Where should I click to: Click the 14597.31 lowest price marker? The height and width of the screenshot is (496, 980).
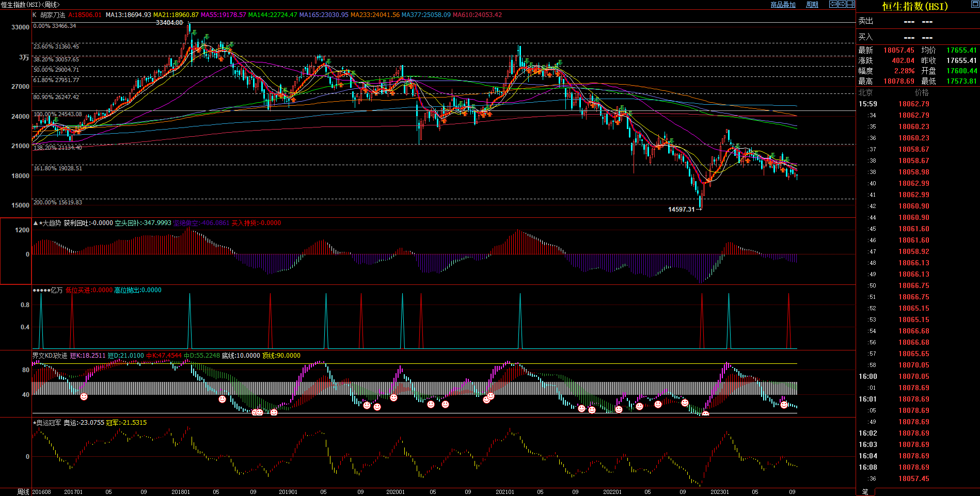click(681, 210)
